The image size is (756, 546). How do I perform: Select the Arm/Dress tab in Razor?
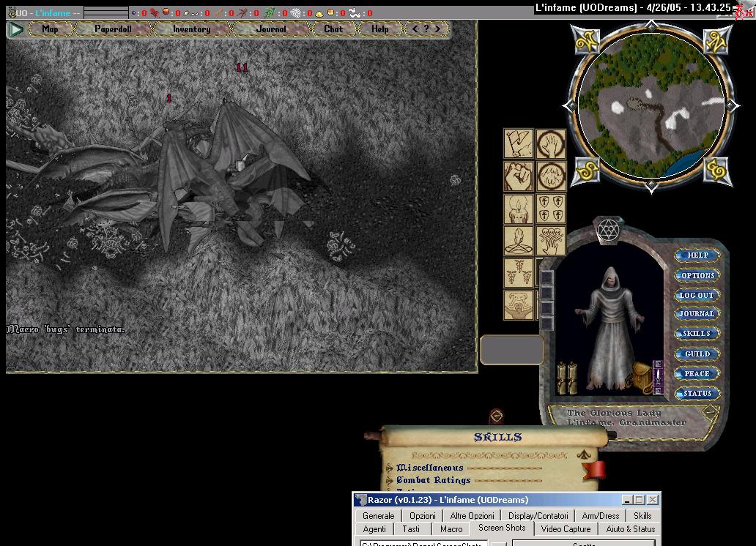tap(600, 516)
